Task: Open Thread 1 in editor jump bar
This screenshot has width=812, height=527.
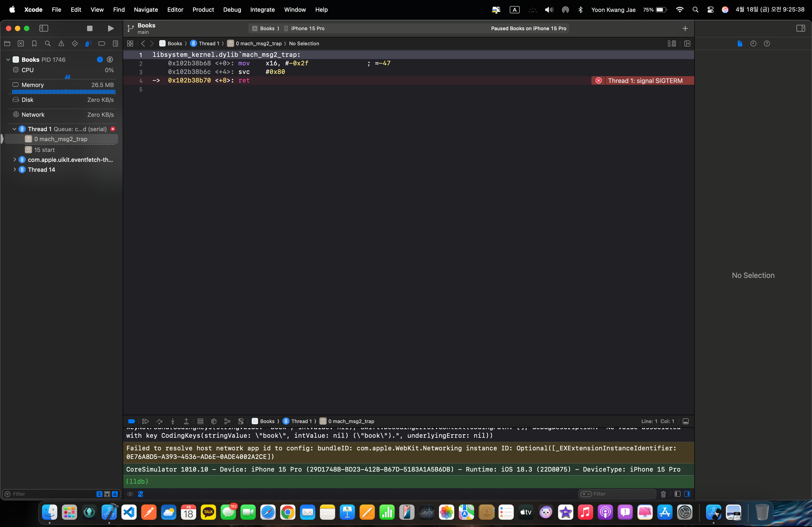Action: pyautogui.click(x=205, y=43)
